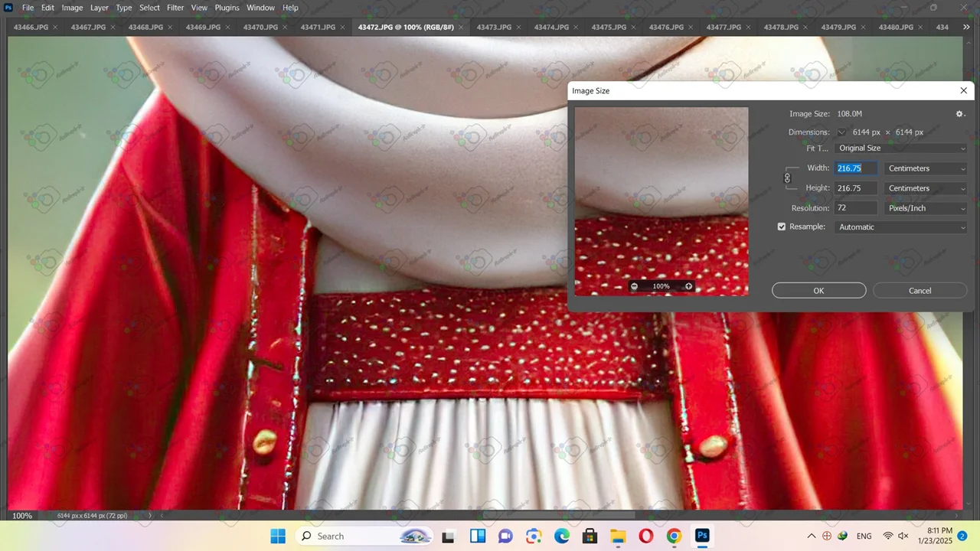The image size is (980, 551).
Task: Click the Height value input field
Action: [x=855, y=188]
